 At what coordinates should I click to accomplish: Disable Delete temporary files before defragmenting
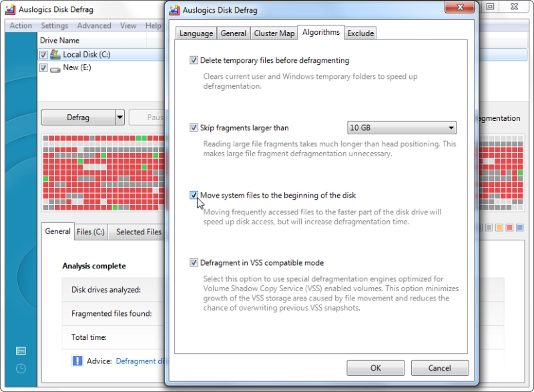(194, 60)
